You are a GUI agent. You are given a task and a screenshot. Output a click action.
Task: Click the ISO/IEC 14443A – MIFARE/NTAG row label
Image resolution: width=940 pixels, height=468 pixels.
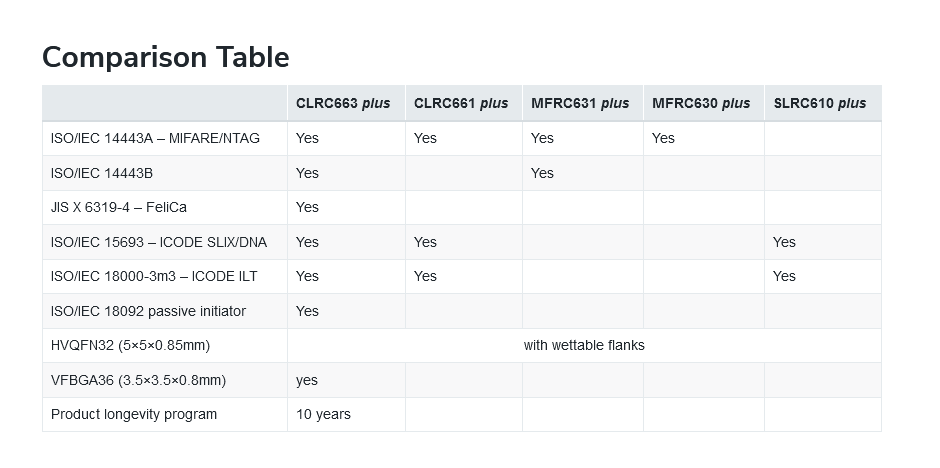point(155,138)
